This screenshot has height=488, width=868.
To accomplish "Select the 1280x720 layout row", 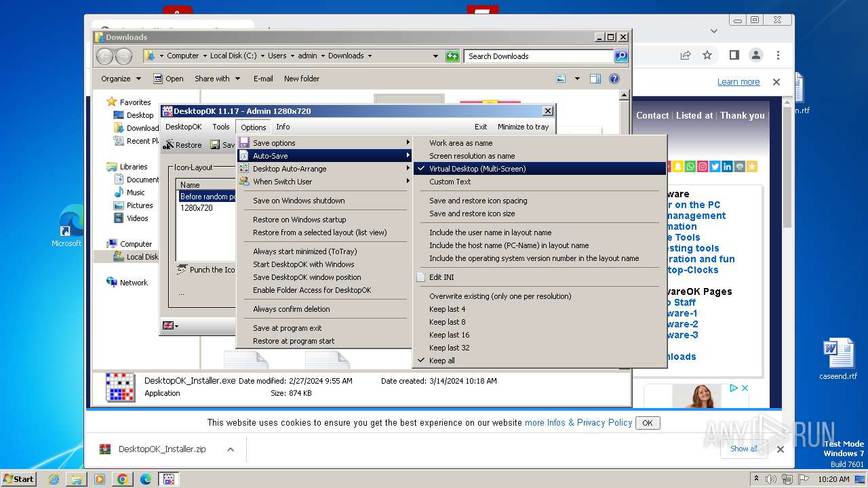I will (207, 208).
